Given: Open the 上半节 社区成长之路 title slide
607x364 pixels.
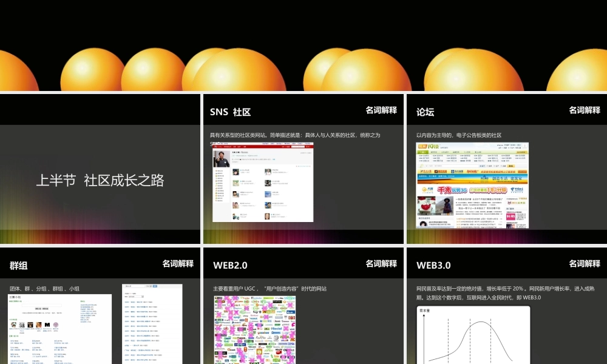Looking at the screenshot, I should click(x=100, y=180).
